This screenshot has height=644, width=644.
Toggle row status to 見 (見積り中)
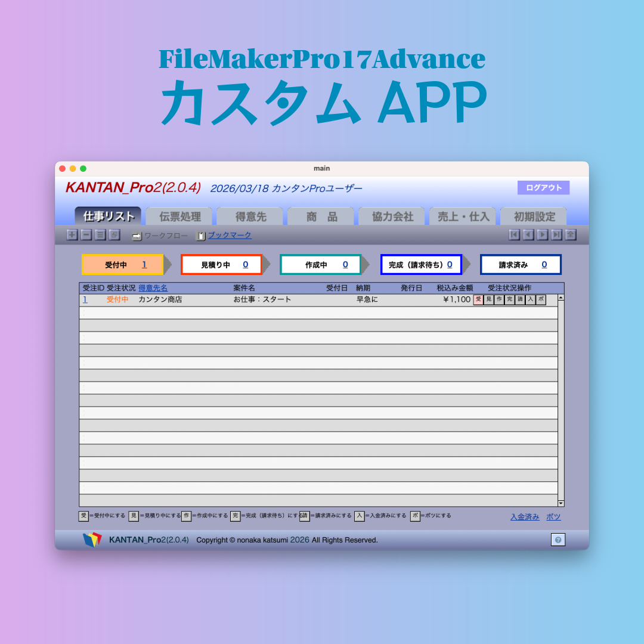[x=488, y=299]
